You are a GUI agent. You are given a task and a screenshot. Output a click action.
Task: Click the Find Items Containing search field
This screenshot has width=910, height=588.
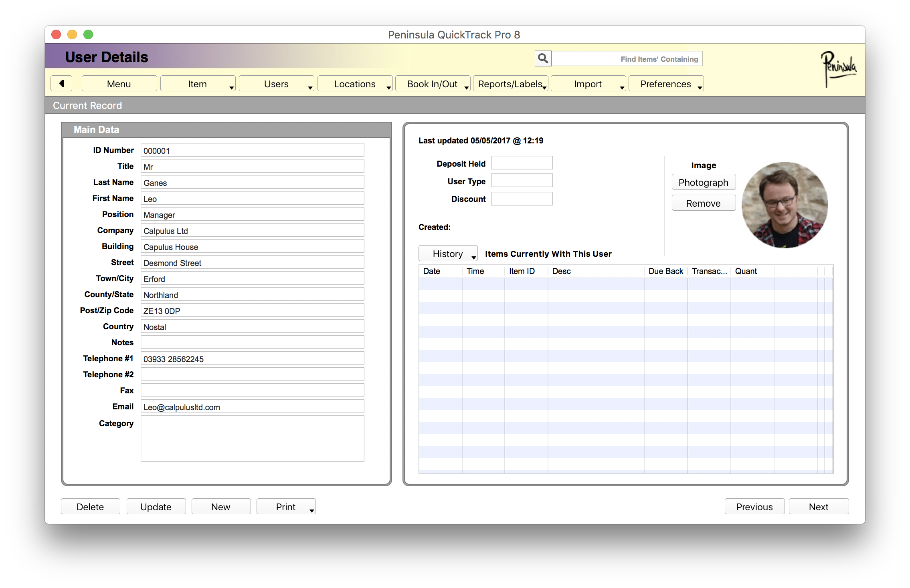[x=627, y=59]
